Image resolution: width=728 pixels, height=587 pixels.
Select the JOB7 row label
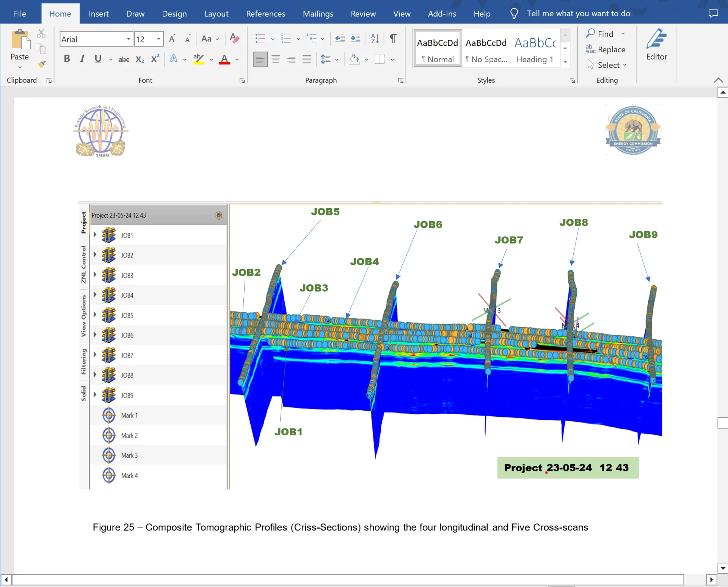pos(127,355)
